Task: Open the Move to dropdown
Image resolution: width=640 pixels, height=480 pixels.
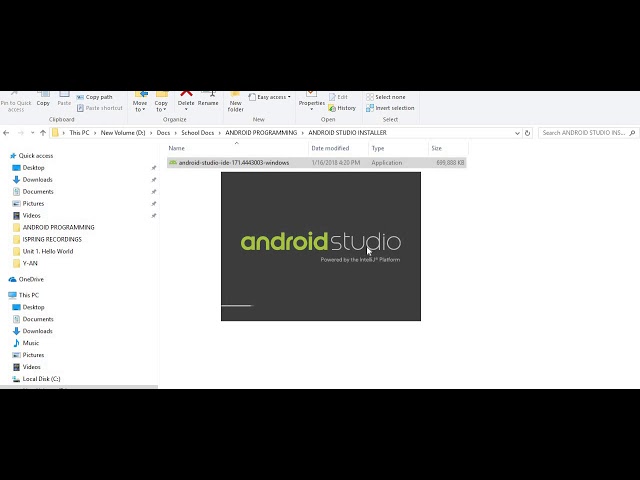Action: [140, 102]
